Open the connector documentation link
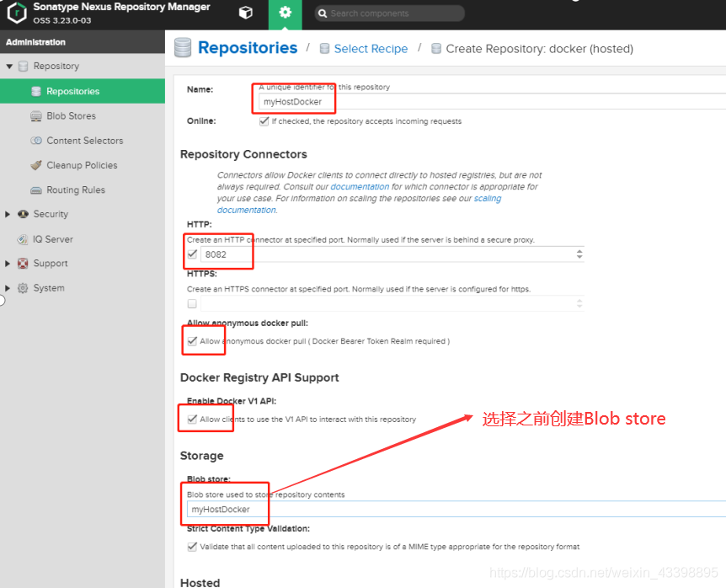 click(x=360, y=186)
